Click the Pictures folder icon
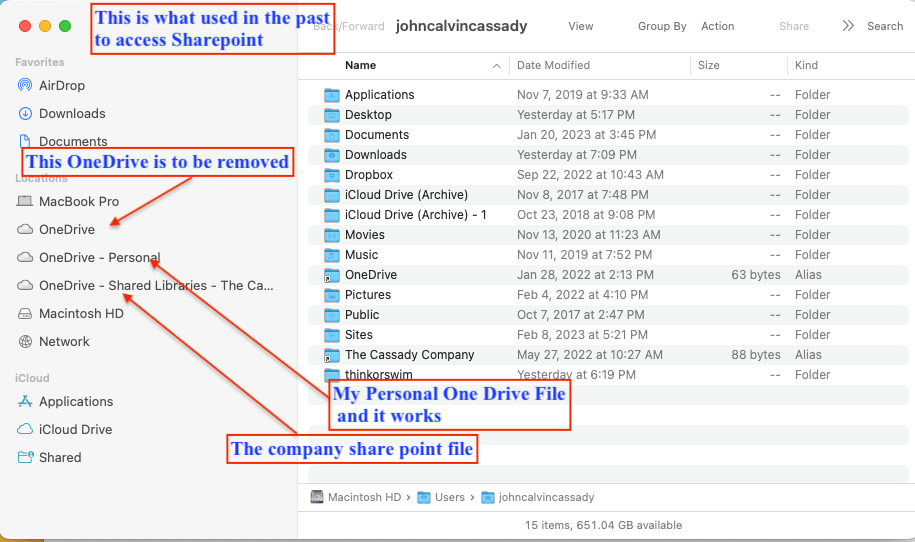This screenshot has width=915, height=542. 331,295
